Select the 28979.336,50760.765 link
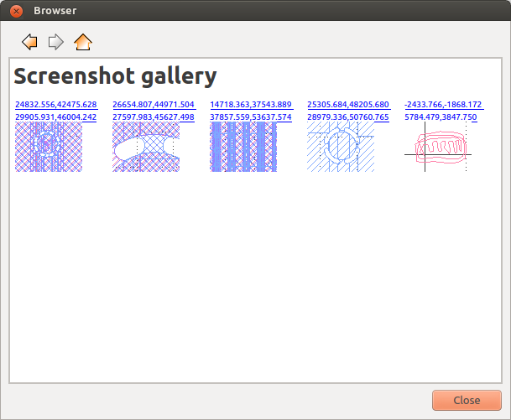Image resolution: width=511 pixels, height=420 pixels. [x=347, y=117]
